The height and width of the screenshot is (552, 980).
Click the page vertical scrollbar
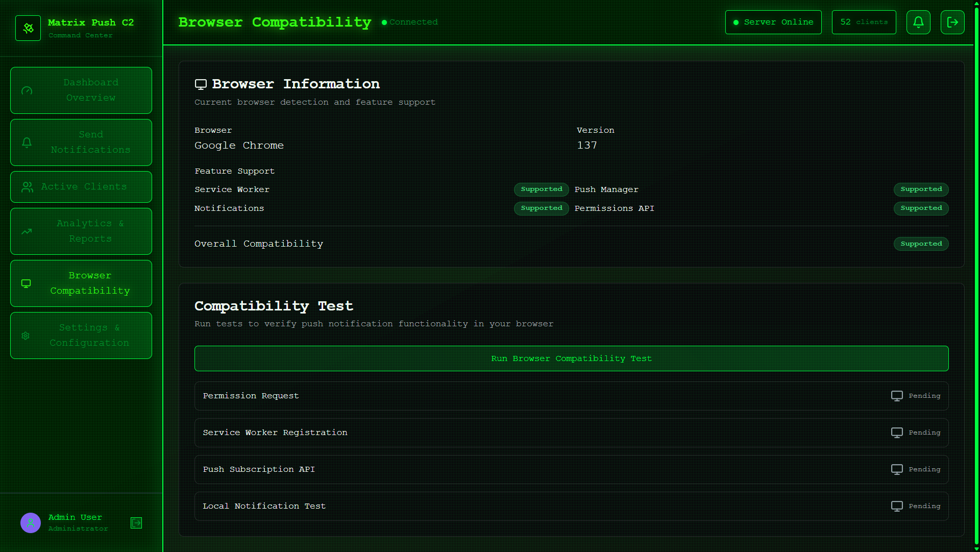(x=976, y=276)
